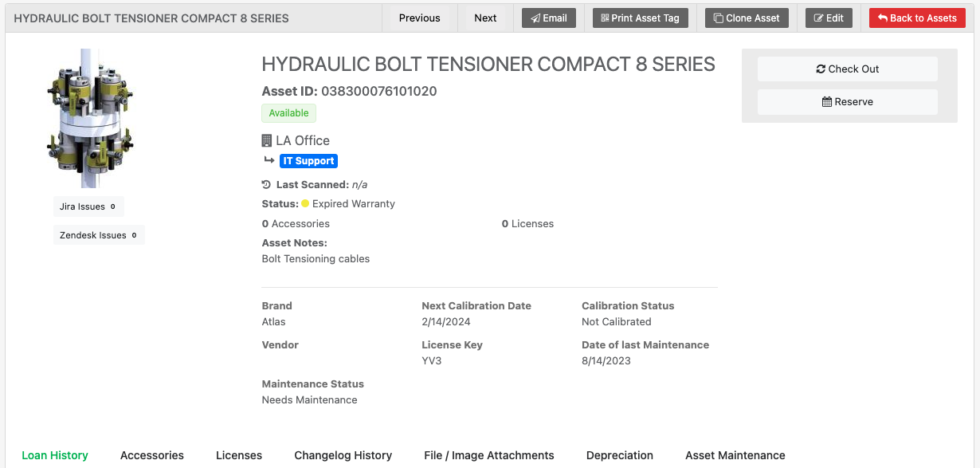This screenshot has height=468, width=980.
Task: Show the Changelog History tab
Action: [x=343, y=455]
